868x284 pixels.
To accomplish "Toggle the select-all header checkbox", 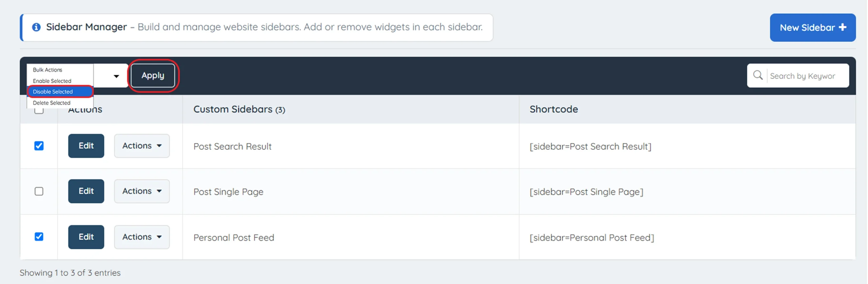I will [39, 111].
